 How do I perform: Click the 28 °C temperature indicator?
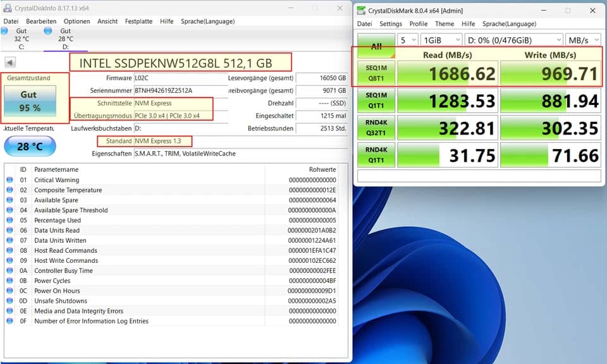click(x=30, y=146)
